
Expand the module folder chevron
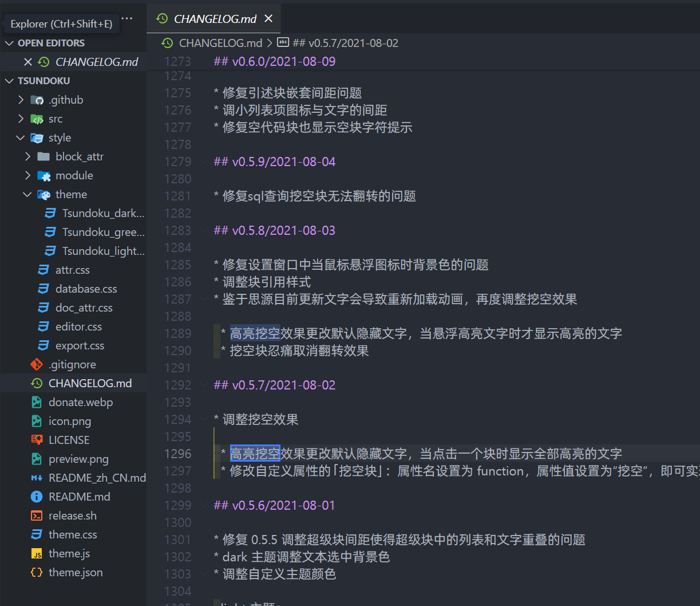(28, 175)
